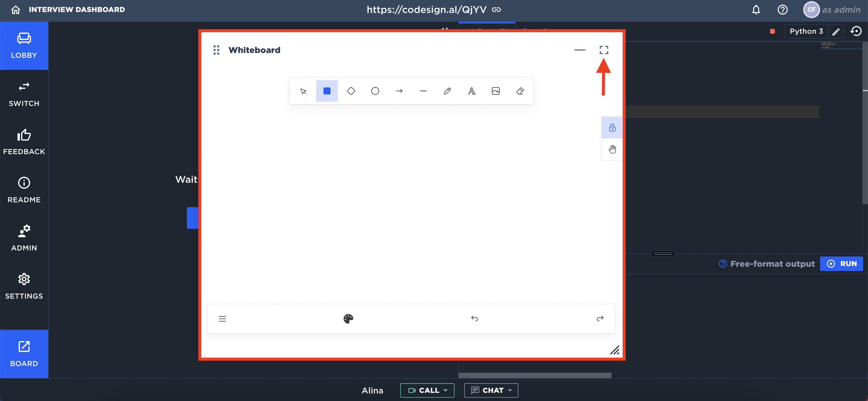The width and height of the screenshot is (868, 401).
Task: Click the insert image tool
Action: 496,91
